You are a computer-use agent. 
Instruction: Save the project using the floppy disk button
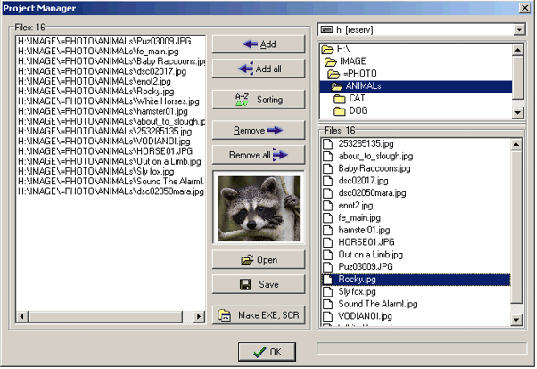259,284
